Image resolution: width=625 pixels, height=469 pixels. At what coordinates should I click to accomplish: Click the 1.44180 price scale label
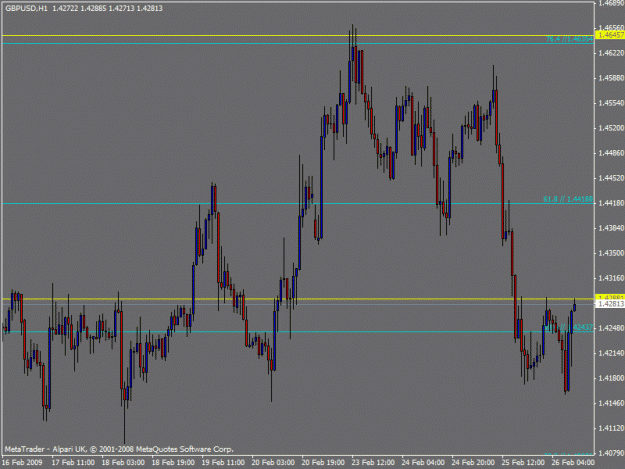pos(611,203)
